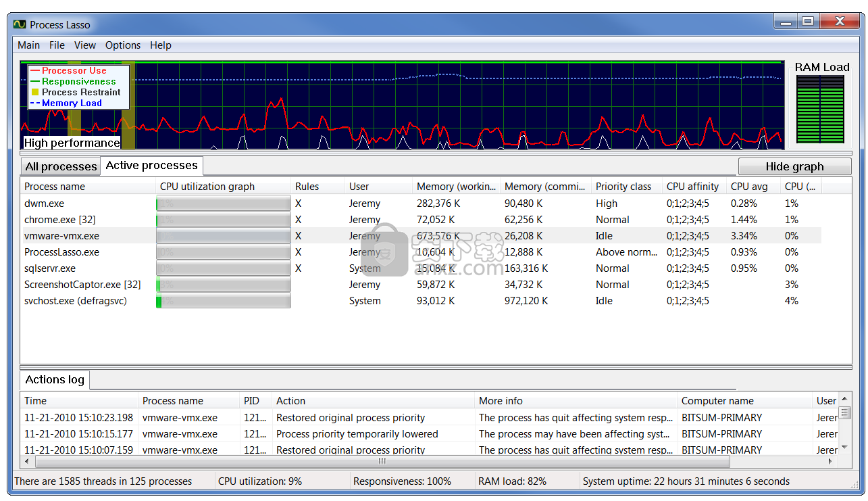Click the 972,120 K committed memory value
The height and width of the screenshot is (501, 868).
click(526, 301)
